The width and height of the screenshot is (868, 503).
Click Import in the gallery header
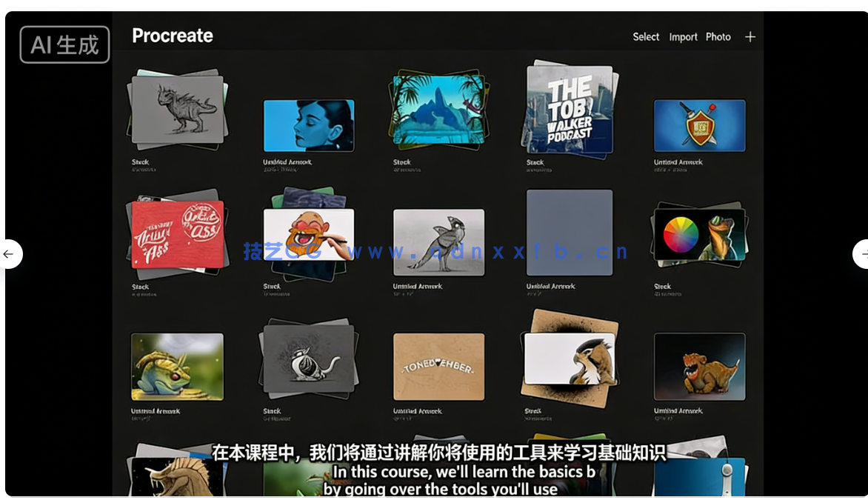coord(683,37)
